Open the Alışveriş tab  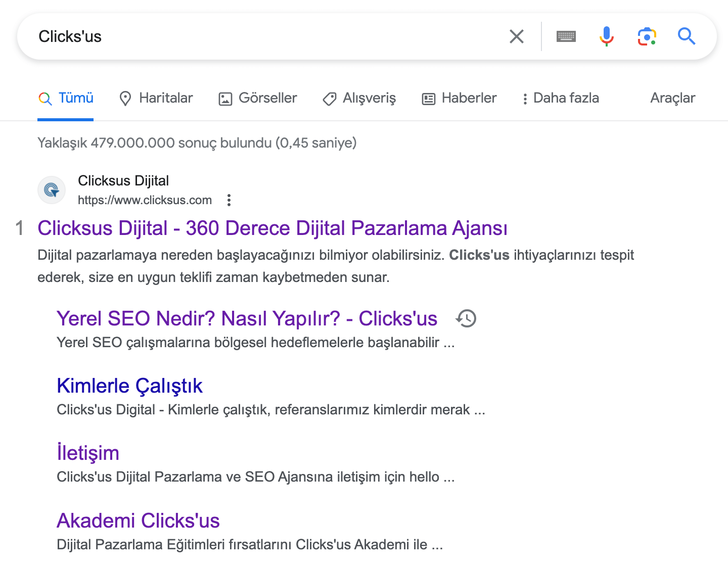pos(359,98)
